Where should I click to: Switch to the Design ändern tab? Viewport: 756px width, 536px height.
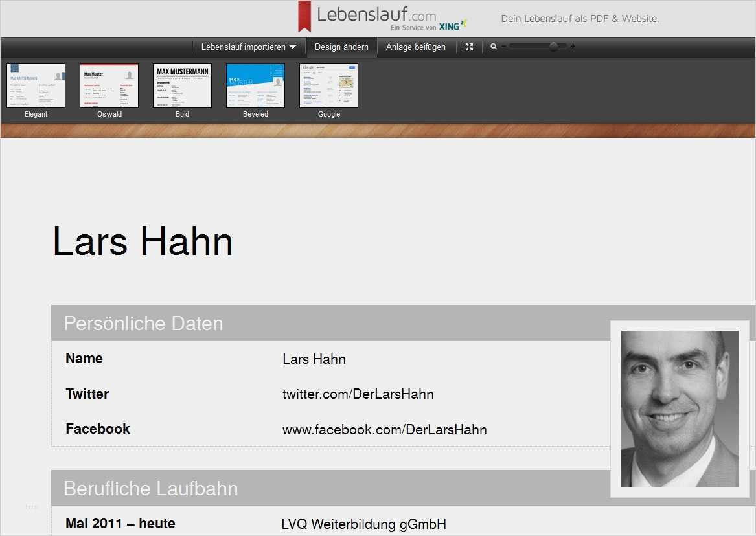341,47
